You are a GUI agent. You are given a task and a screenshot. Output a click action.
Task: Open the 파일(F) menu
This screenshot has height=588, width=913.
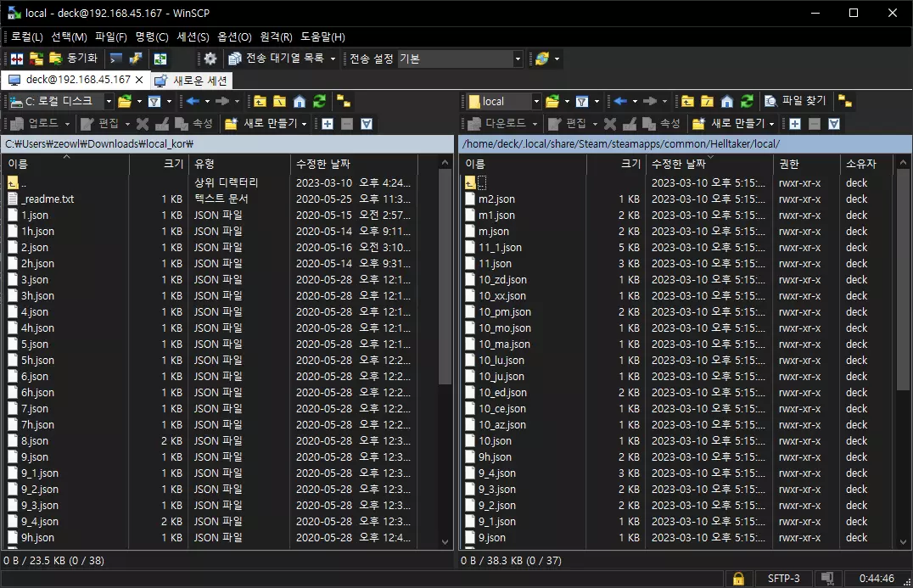coord(110,36)
